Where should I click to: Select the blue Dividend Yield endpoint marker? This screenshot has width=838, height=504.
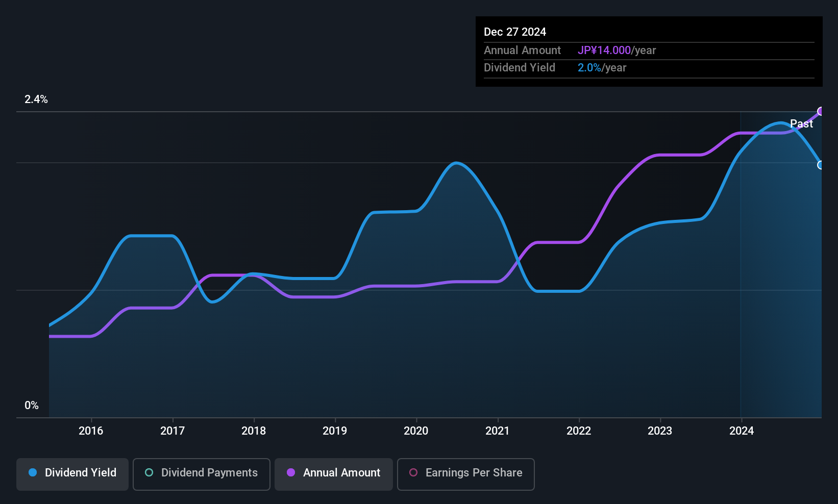(x=821, y=165)
